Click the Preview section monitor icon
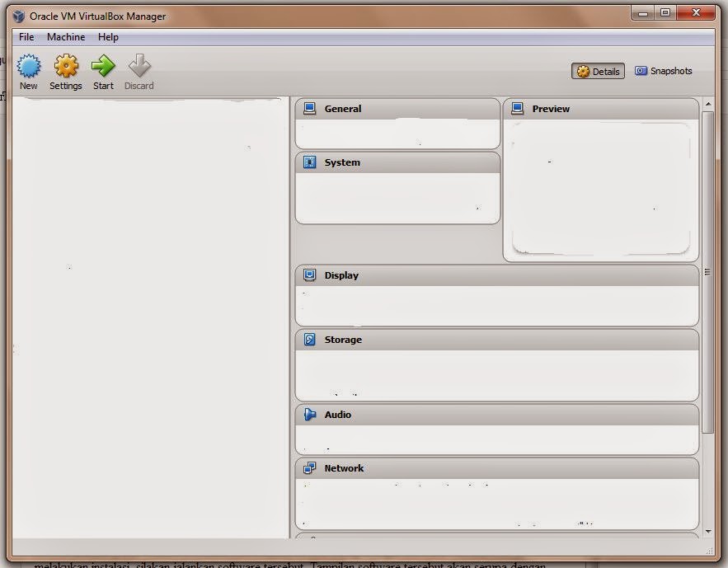The width and height of the screenshot is (728, 568). (x=517, y=109)
